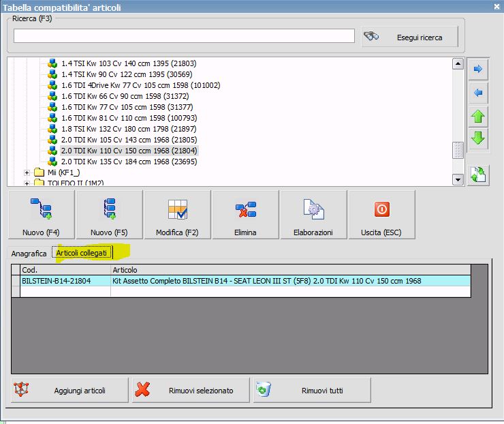This screenshot has height=424, width=504.
Task: Click the Mii (KF1_) folder label
Action: coord(63,172)
